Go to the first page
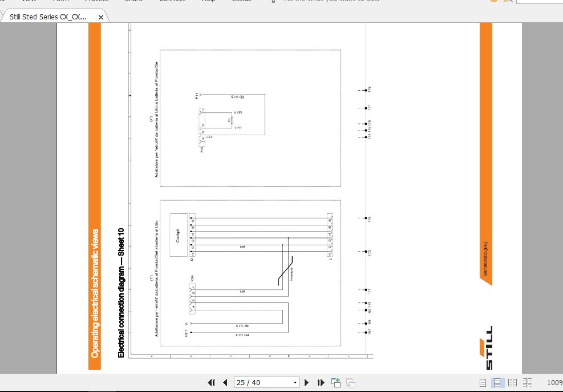The height and width of the screenshot is (392, 563). tap(211, 383)
